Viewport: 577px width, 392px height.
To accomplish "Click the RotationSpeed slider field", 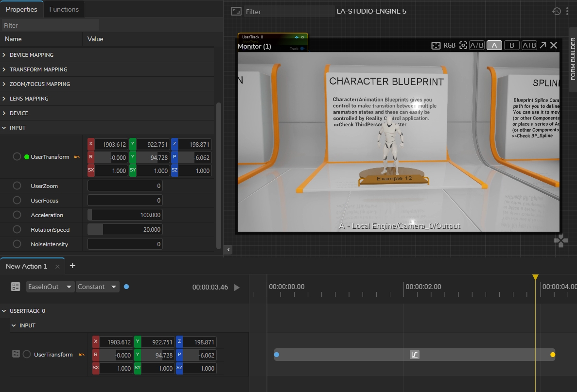I will [125, 230].
